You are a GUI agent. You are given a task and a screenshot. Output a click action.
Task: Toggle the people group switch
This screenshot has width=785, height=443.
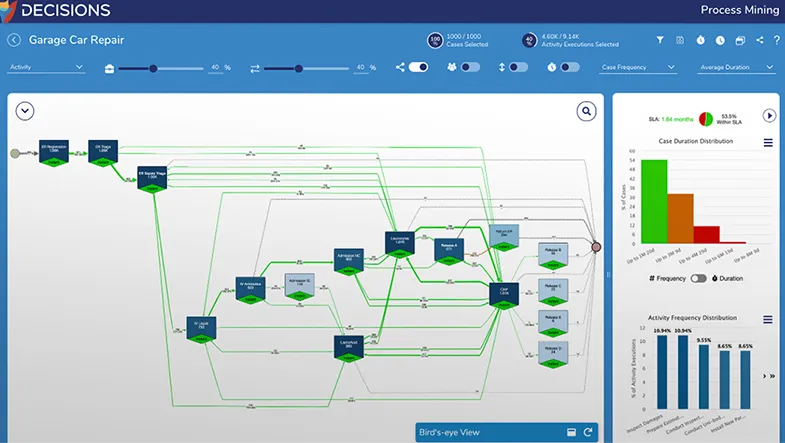click(x=469, y=68)
